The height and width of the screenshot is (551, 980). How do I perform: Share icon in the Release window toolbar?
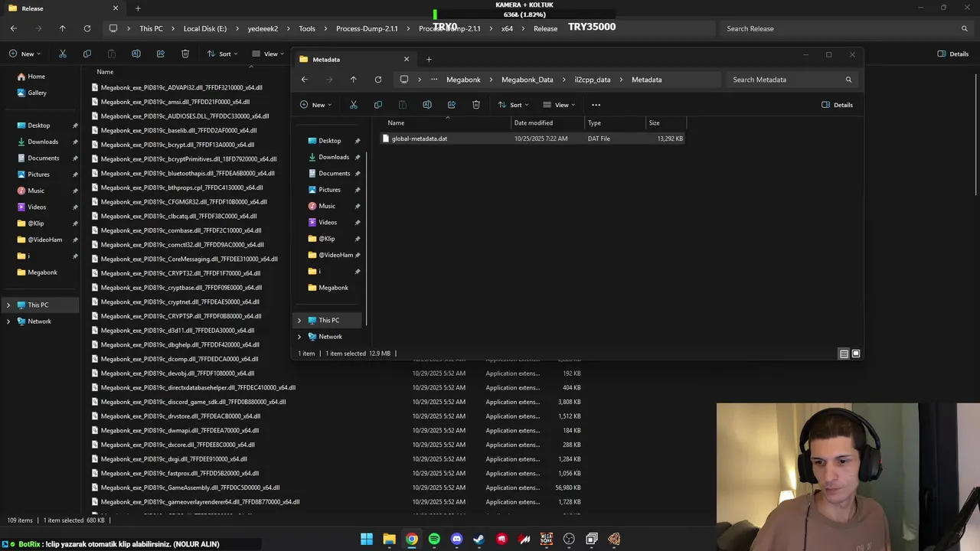[161, 54]
